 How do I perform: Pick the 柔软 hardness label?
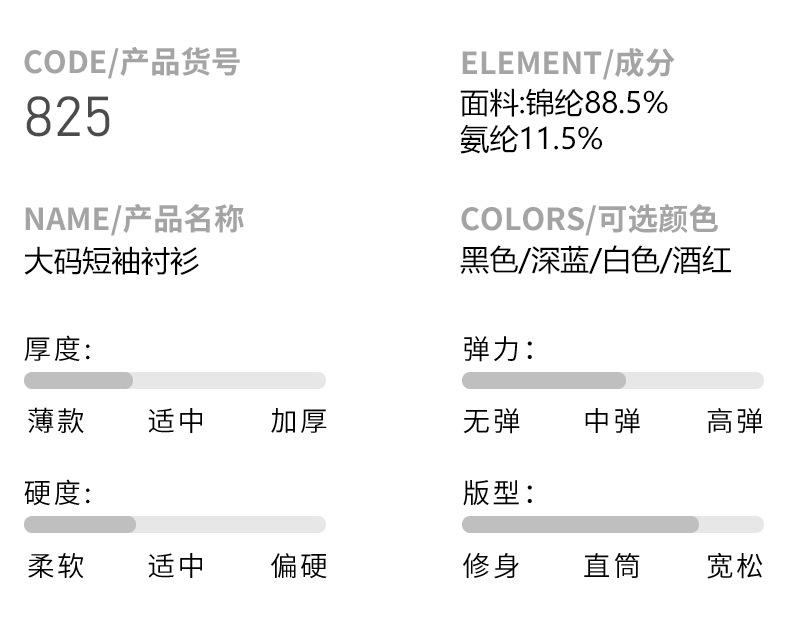56,566
